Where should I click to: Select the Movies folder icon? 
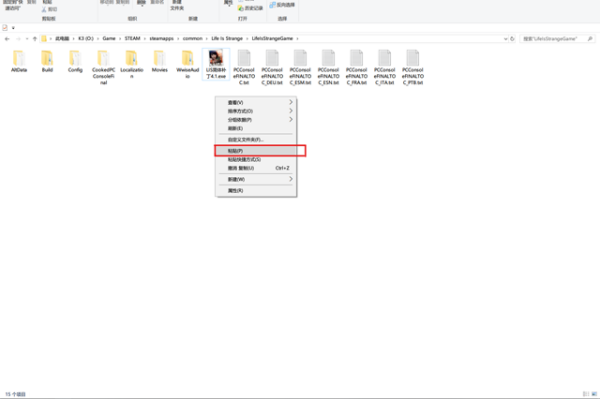pyautogui.click(x=160, y=59)
